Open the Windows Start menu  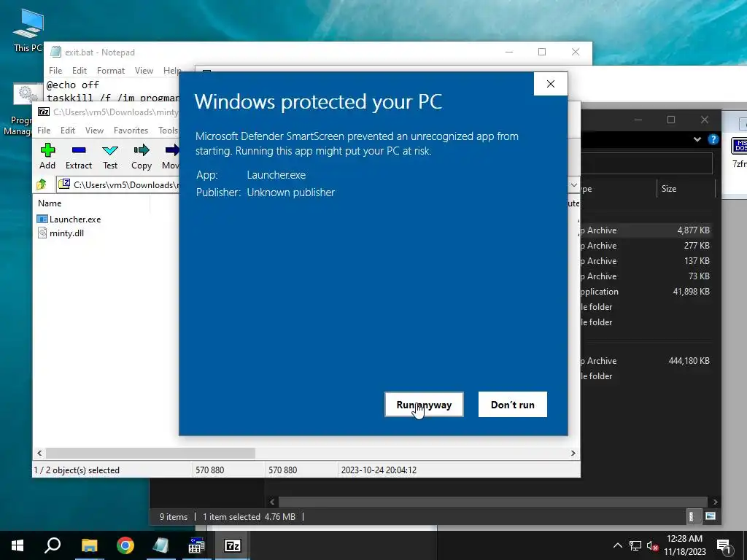[x=18, y=545]
